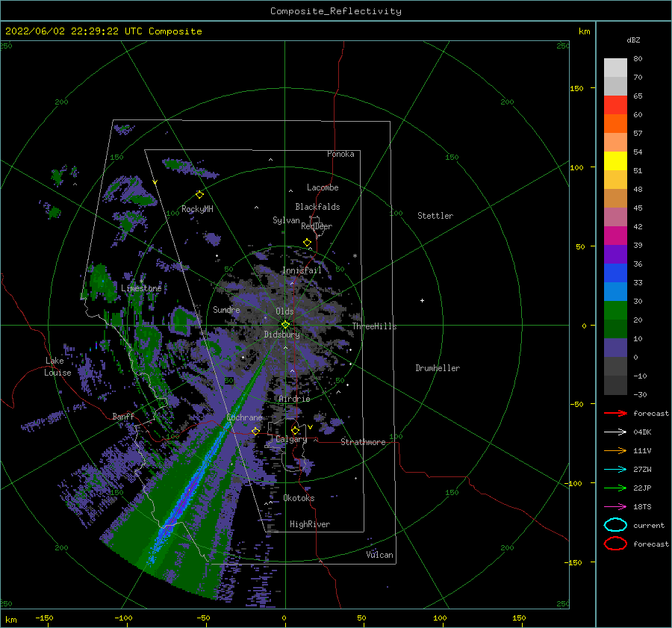
Task: Click the red forecast arrow legend icon
Action: click(x=615, y=413)
